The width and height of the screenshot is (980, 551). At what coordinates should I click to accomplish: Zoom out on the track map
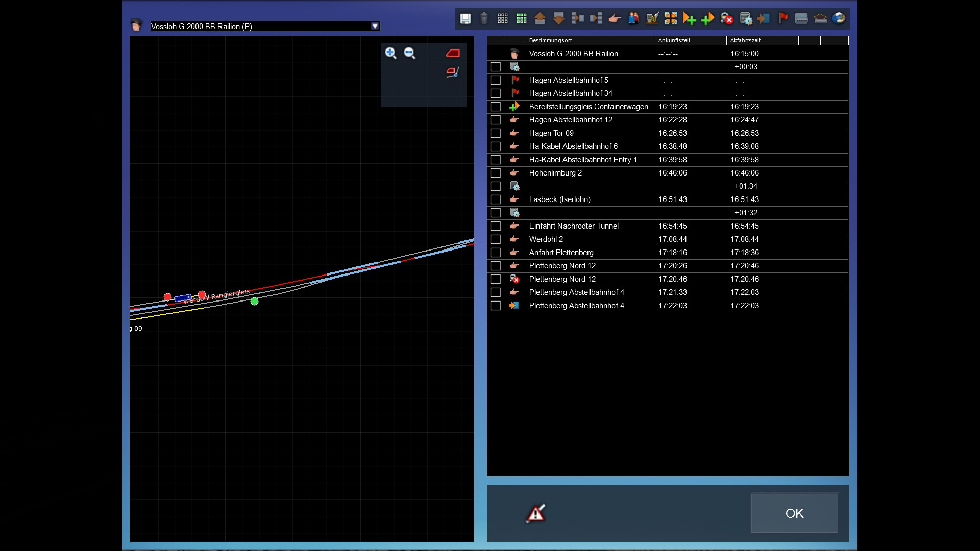tap(410, 53)
